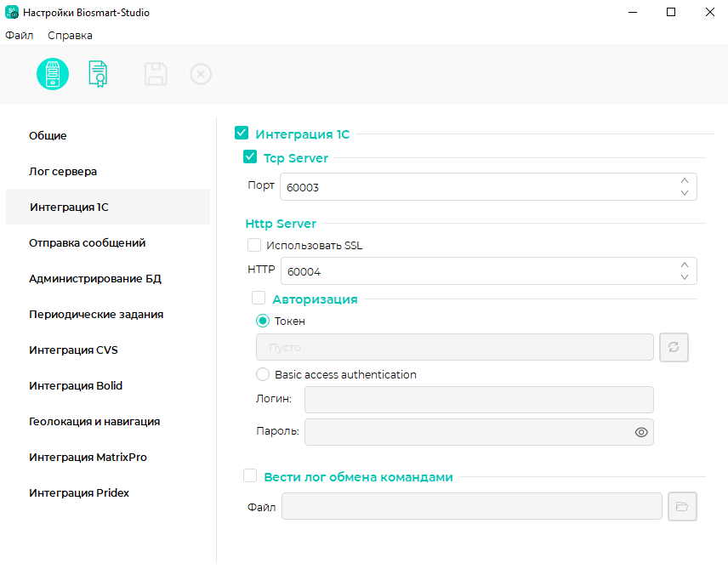Uncheck the Tcp Server checkbox
The image size is (728, 569).
(x=250, y=157)
